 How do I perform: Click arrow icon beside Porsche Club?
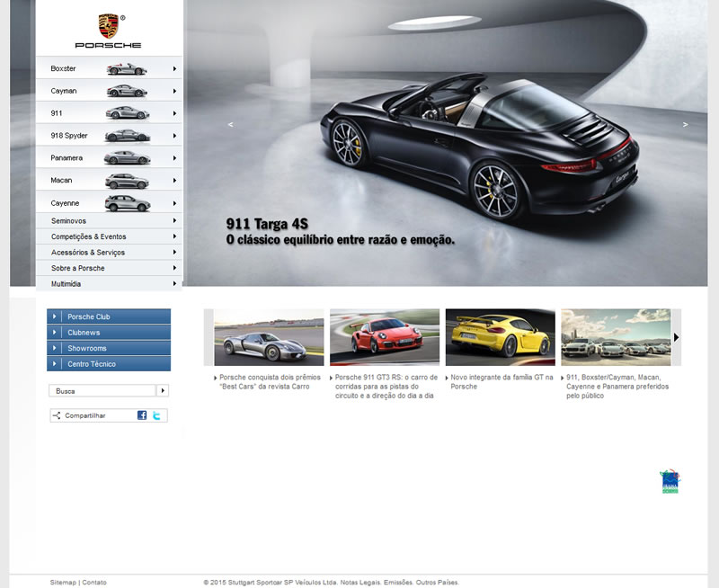(54, 316)
